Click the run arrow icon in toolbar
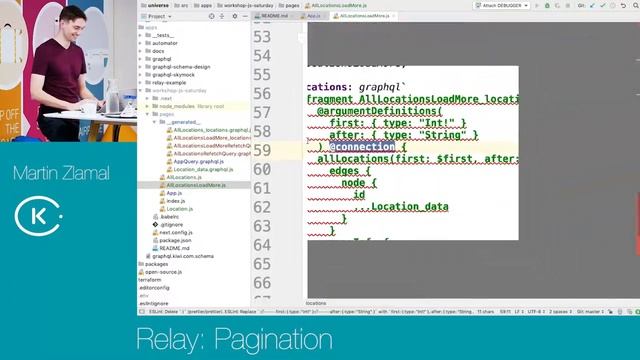Image resolution: width=640 pixels, height=360 pixels. [537, 6]
